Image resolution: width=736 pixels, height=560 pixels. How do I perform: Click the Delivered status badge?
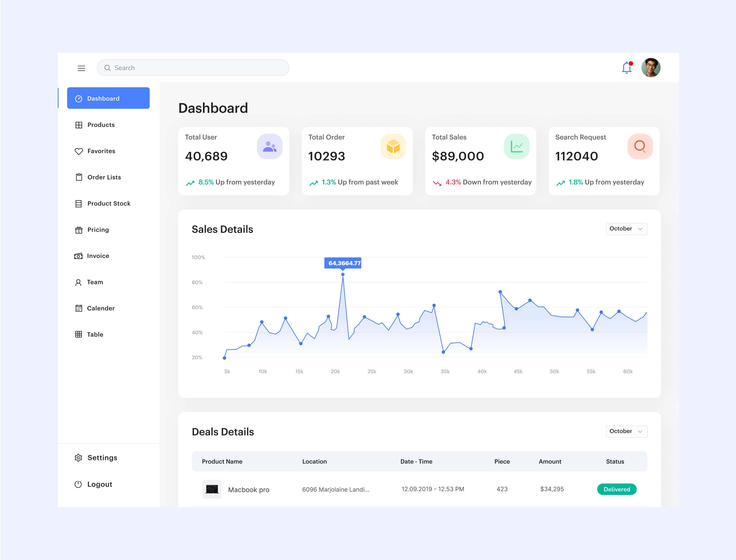pos(617,489)
